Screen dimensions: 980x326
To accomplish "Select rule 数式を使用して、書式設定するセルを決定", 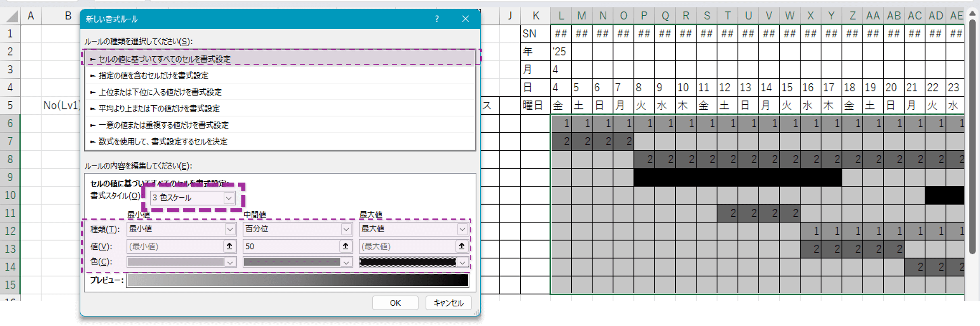I will [163, 141].
